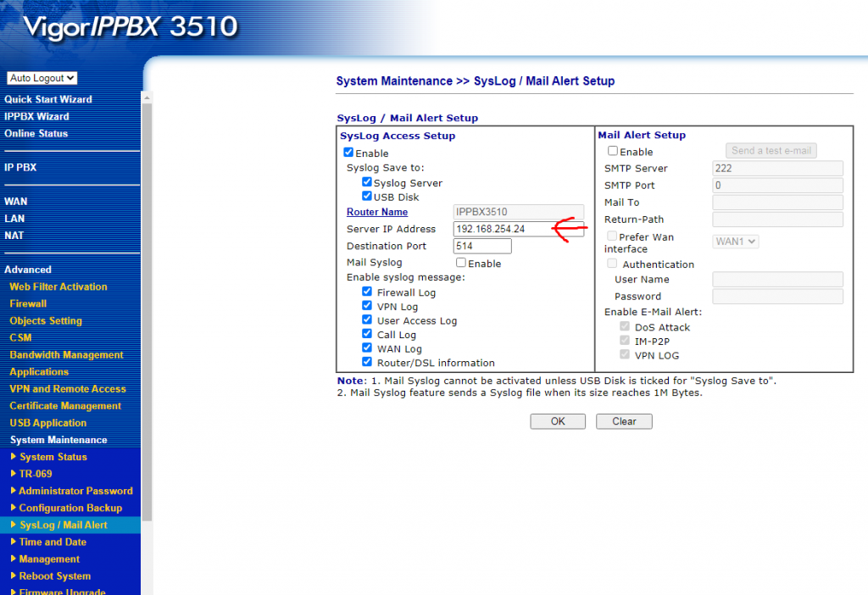This screenshot has width=868, height=595.
Task: Click arrow icon beside Reboot System
Action: [14, 576]
